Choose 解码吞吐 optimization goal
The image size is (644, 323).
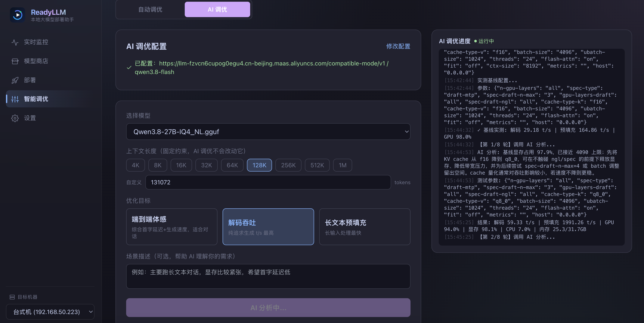(x=268, y=227)
